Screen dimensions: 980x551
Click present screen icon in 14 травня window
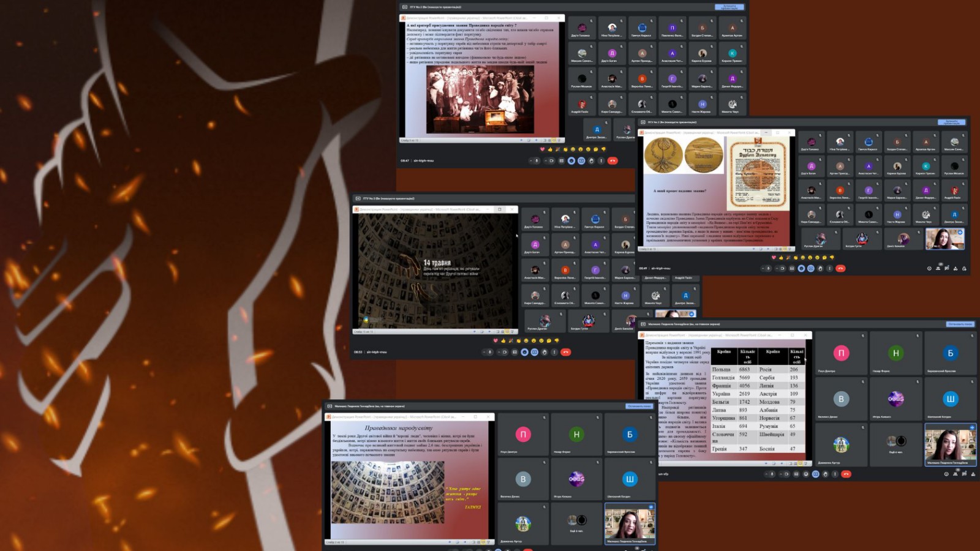(x=535, y=352)
